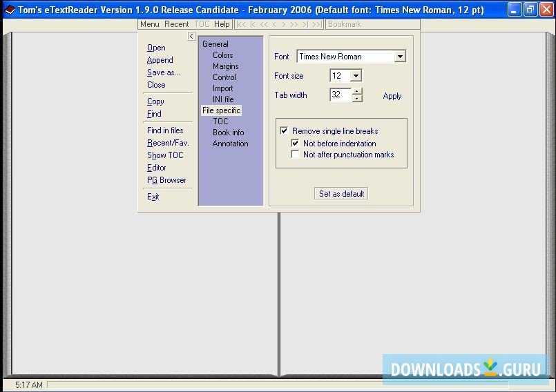Select Import settings category
Screen dimensions: 556x392
point(222,88)
